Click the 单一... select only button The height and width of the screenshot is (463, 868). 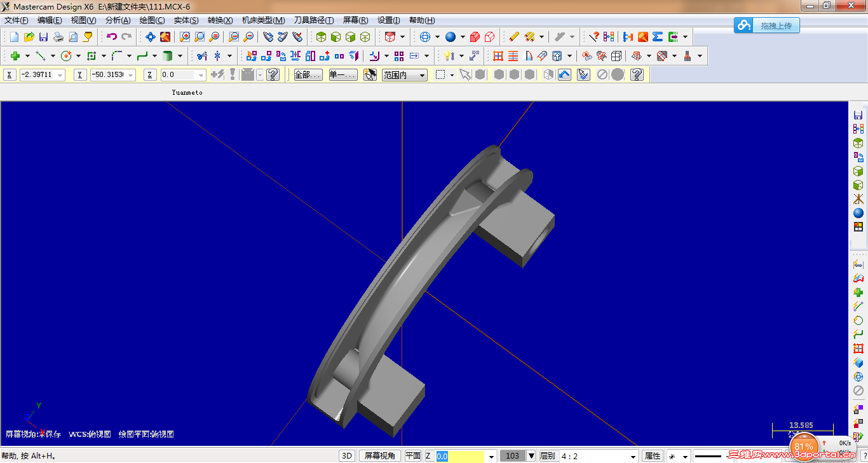pos(343,75)
